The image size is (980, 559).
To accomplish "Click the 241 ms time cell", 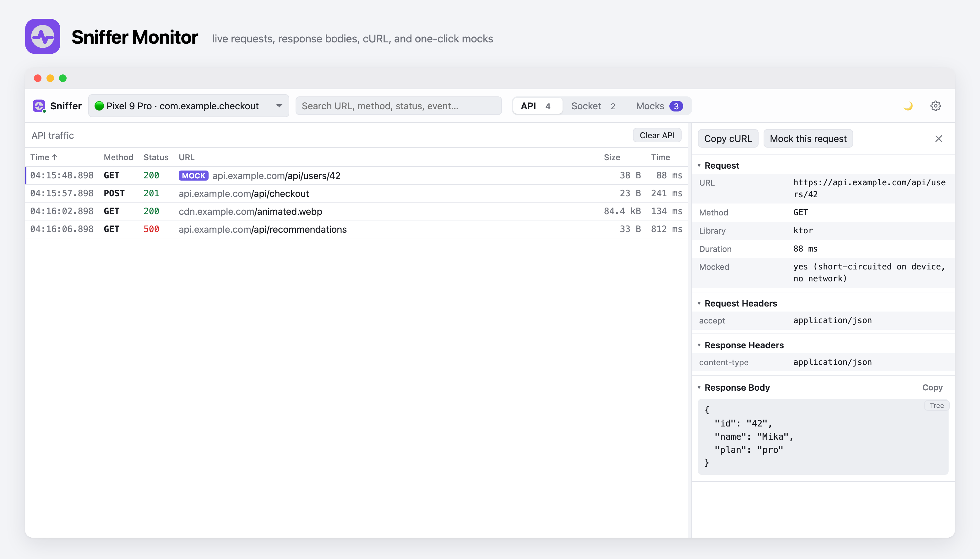I will point(667,193).
